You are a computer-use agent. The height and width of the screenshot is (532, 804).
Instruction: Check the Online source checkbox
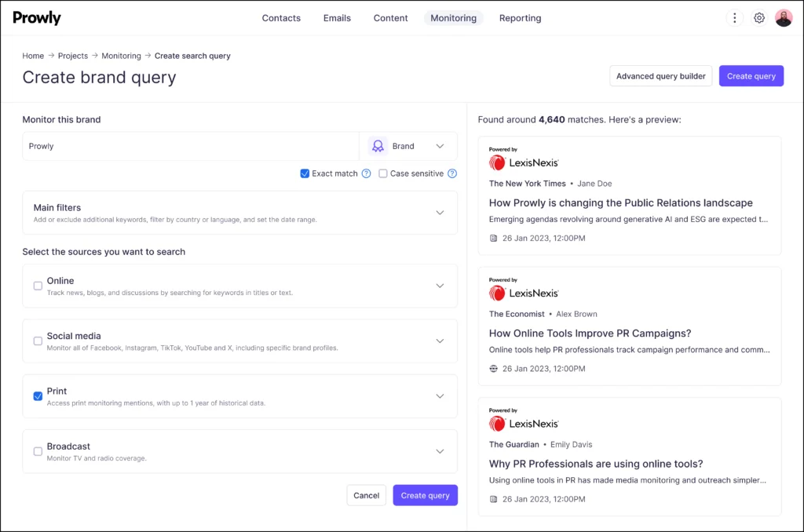(38, 286)
